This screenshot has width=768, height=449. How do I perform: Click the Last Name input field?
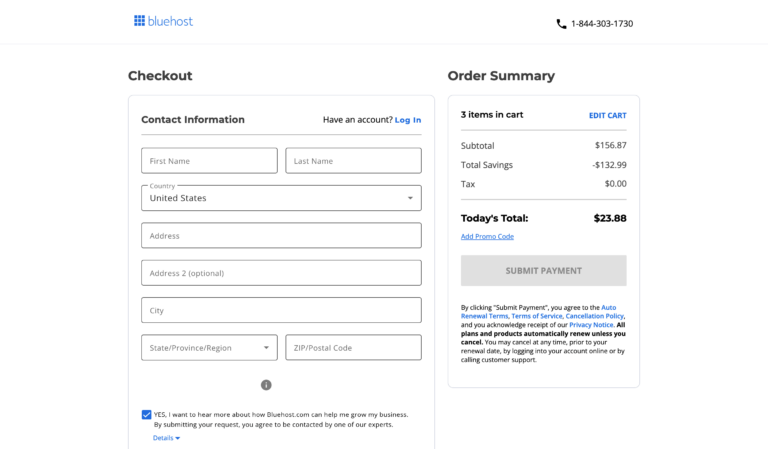[x=353, y=161]
